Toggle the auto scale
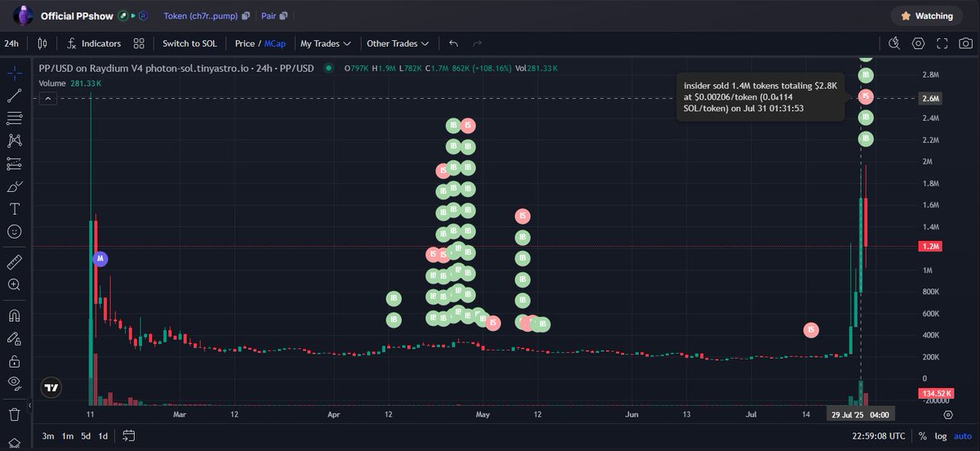Viewport: 980px width, 451px height. [x=962, y=436]
